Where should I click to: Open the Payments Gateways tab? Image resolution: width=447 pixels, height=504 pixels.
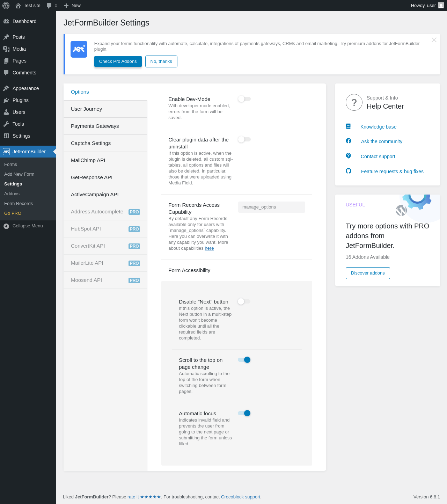coord(105,126)
